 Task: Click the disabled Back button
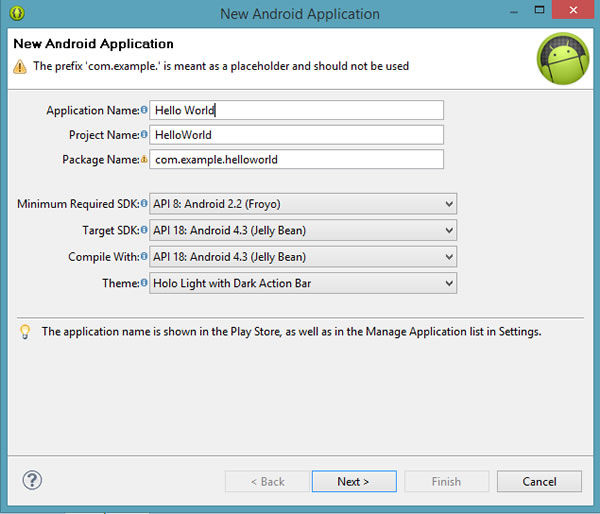[x=267, y=481]
